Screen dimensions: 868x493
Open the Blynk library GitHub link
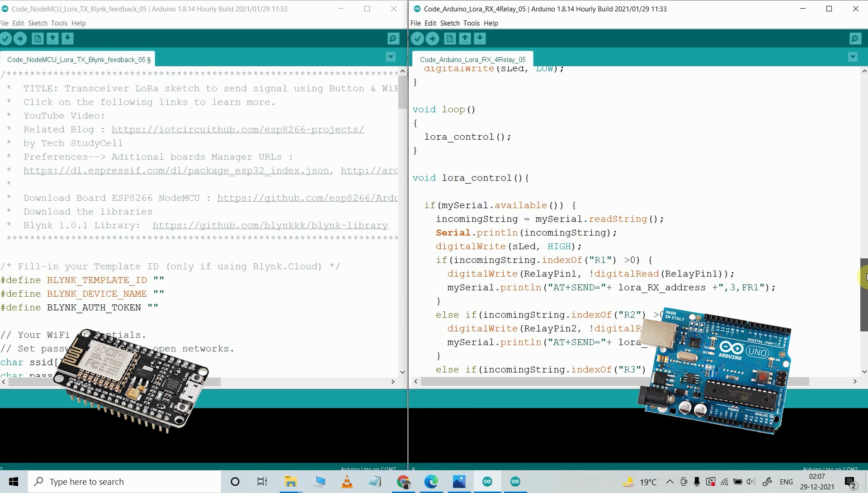[270, 225]
